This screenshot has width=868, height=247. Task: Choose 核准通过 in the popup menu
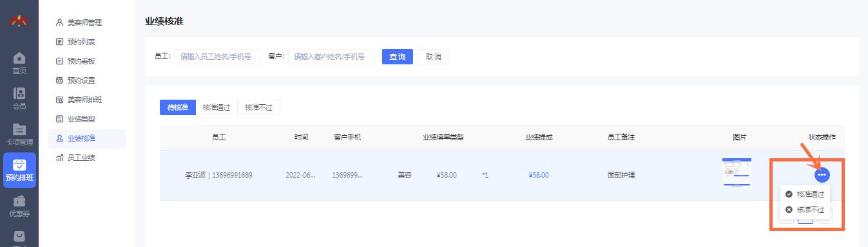pos(804,194)
